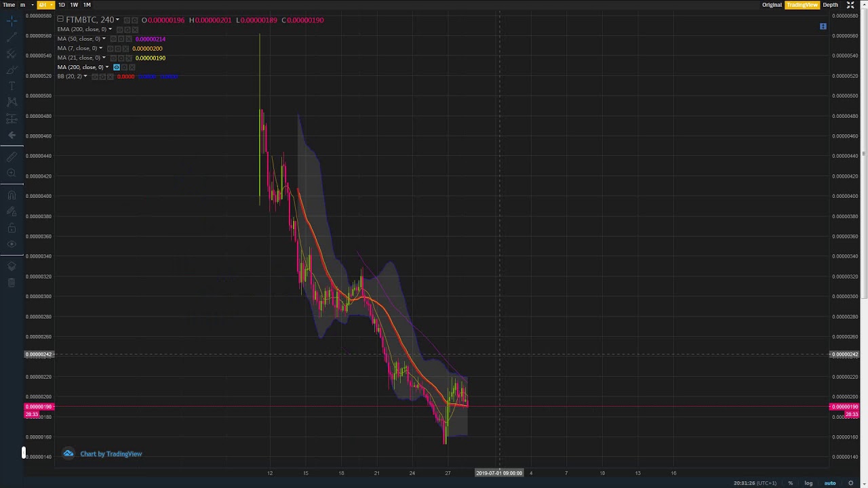Remove the MA 50 indicator

tap(129, 39)
